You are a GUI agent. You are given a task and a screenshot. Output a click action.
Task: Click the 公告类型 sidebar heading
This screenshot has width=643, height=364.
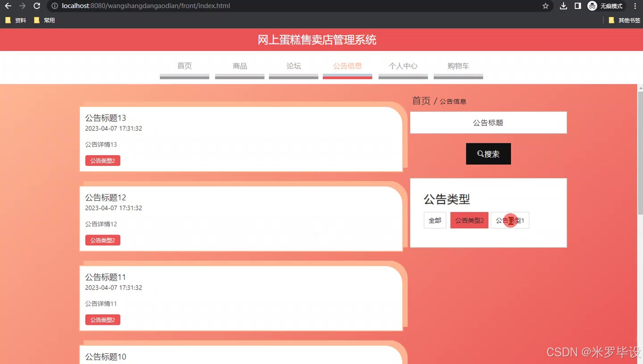click(x=447, y=199)
